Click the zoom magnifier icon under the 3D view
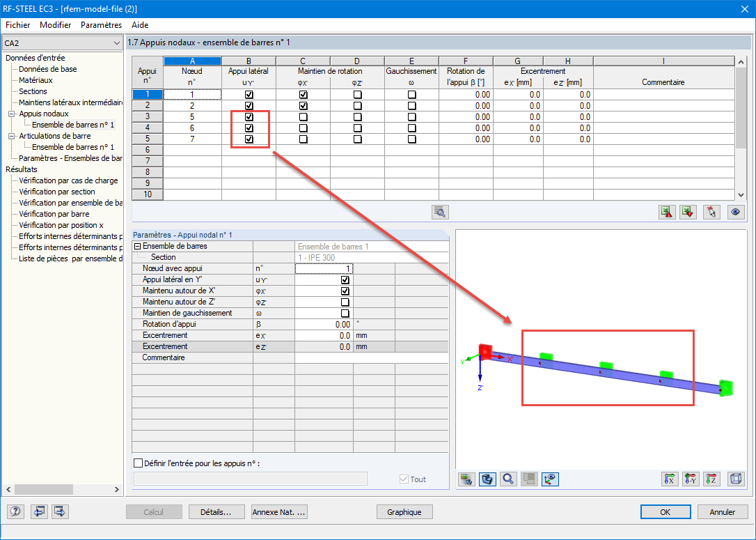This screenshot has height=540, width=756. [508, 479]
